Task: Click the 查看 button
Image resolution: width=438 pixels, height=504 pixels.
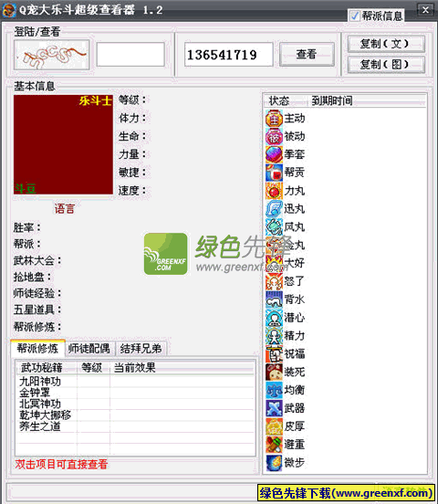Action: click(x=307, y=54)
